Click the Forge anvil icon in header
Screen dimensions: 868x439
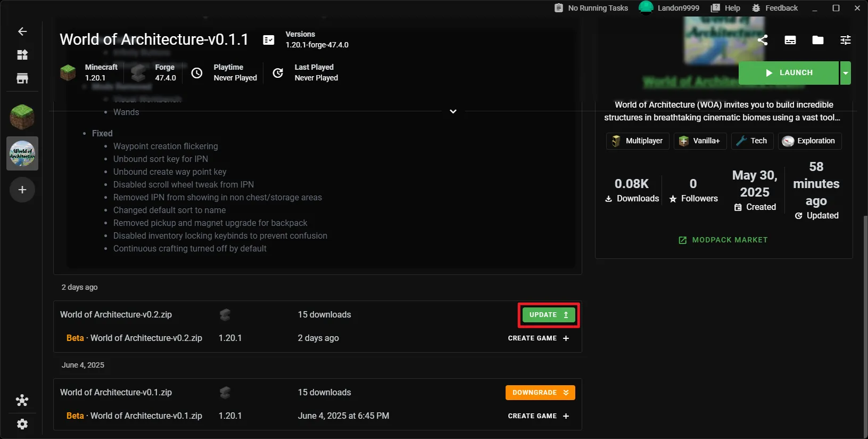click(139, 73)
